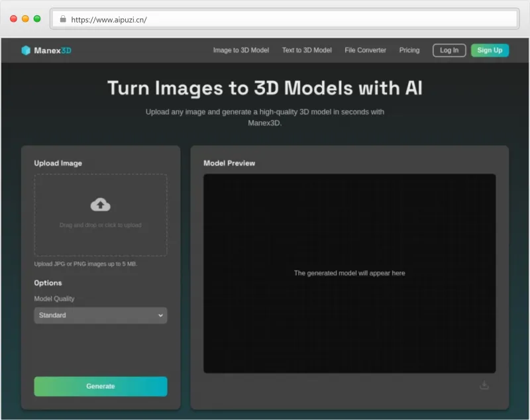Click the cloud upload icon
This screenshot has width=530, height=420.
[100, 204]
